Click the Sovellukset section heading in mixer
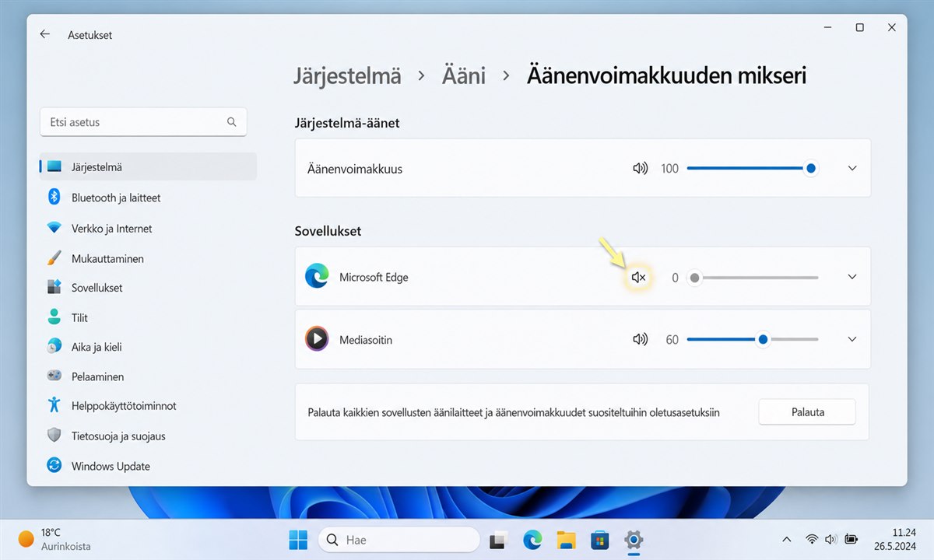This screenshot has height=560, width=934. (328, 231)
